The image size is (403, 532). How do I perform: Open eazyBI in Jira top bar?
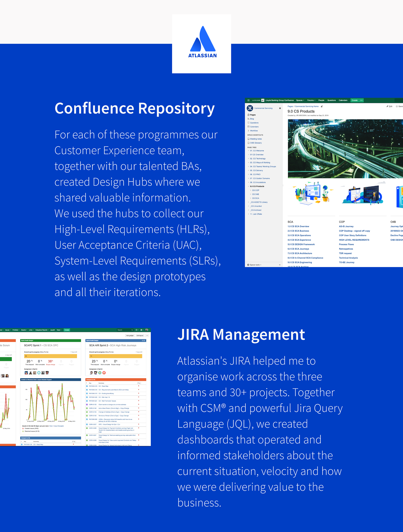point(53,330)
